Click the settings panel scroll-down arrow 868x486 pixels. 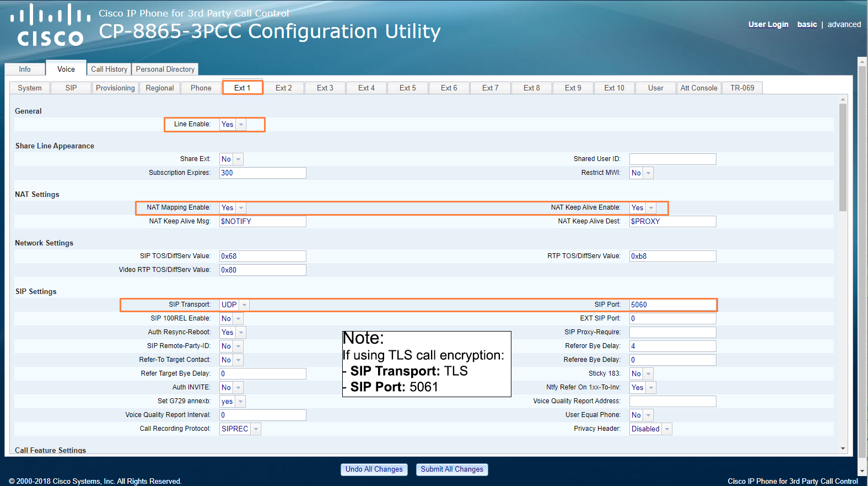pyautogui.click(x=843, y=449)
